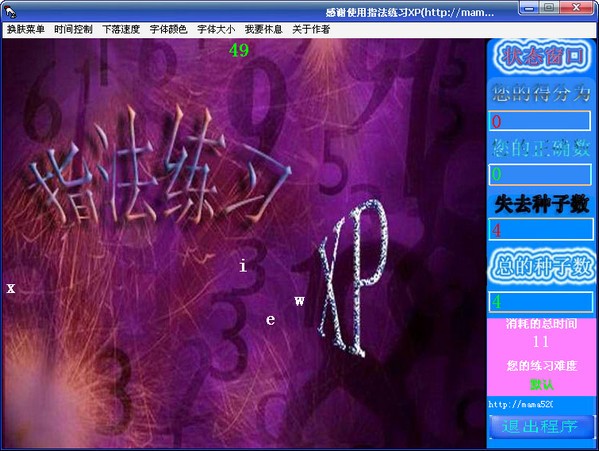599x451 pixels.
Task: Click the app icon in title bar
Action: pyautogui.click(x=10, y=12)
